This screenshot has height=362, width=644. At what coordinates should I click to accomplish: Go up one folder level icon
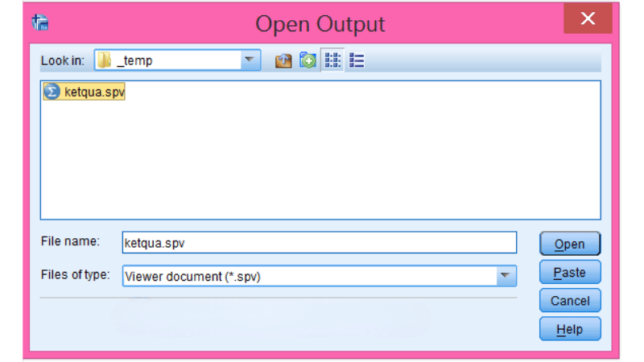tap(283, 61)
